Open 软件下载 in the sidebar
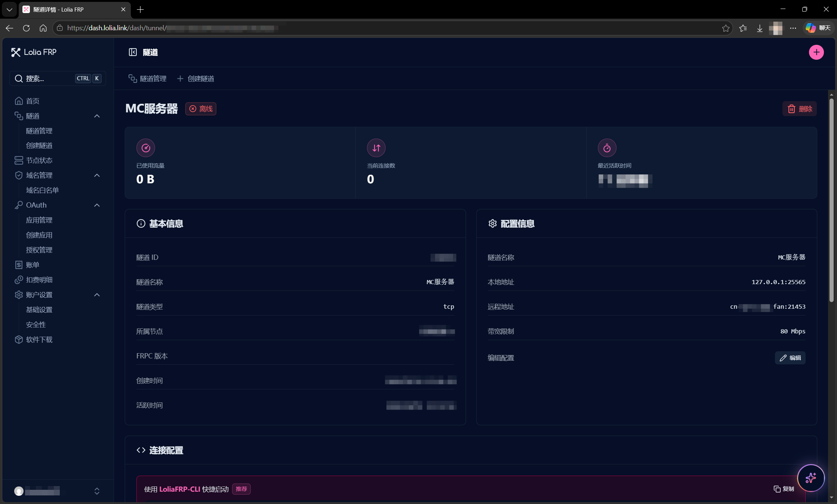The width and height of the screenshot is (837, 504). click(x=58, y=340)
